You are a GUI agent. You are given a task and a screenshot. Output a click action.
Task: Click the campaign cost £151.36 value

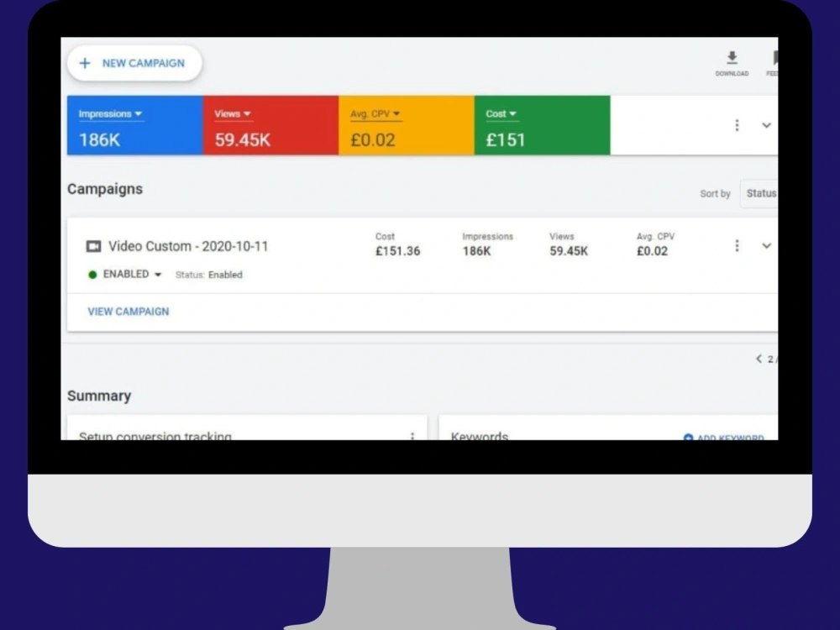(398, 251)
